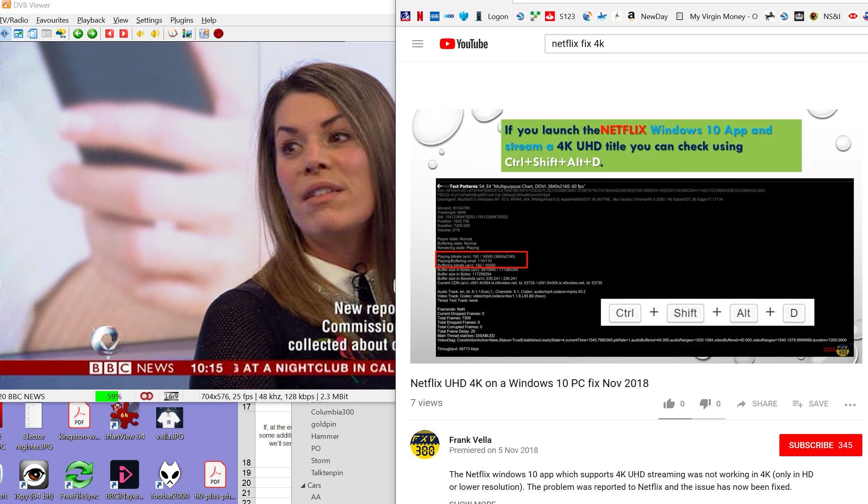Open the Plugins menu
The image size is (868, 504).
click(x=182, y=20)
